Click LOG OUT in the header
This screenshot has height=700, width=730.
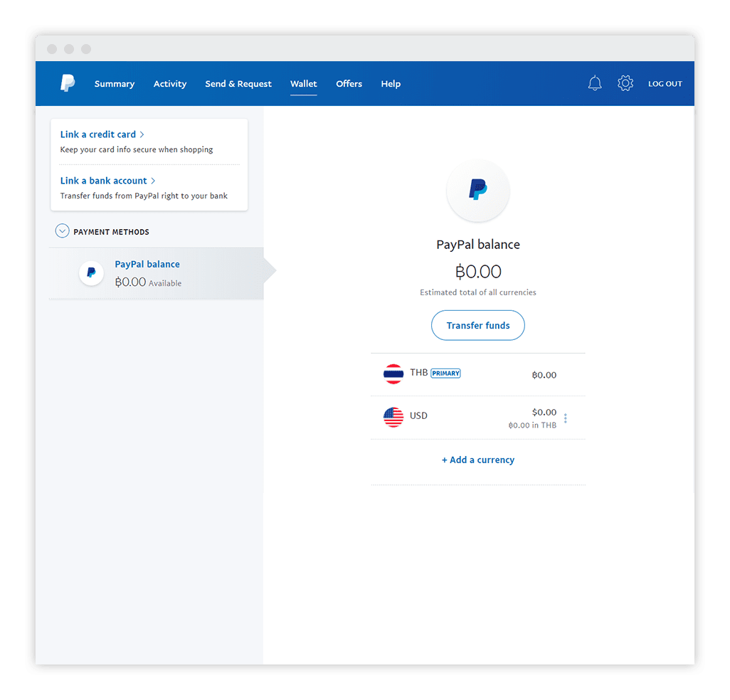click(665, 84)
